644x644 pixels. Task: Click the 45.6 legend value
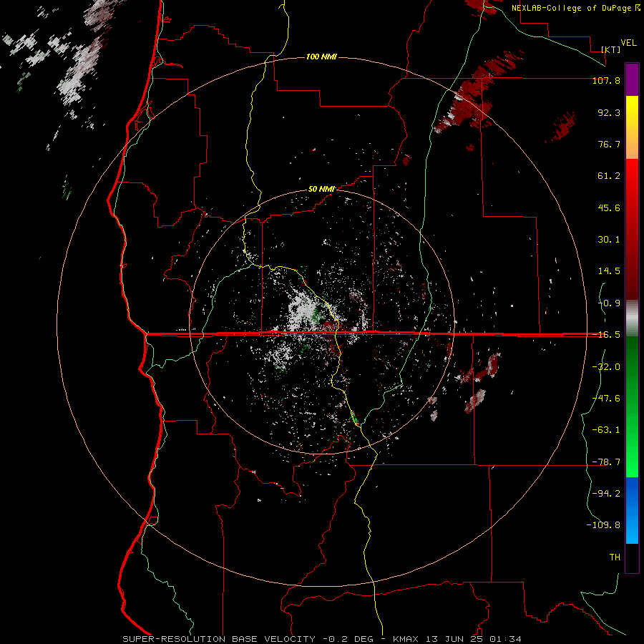coord(609,208)
